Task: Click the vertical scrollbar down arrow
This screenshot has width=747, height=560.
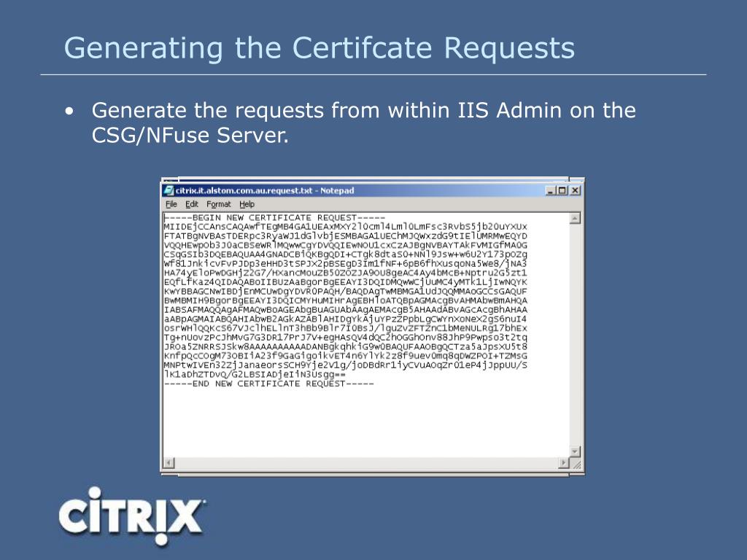Action: (575, 451)
